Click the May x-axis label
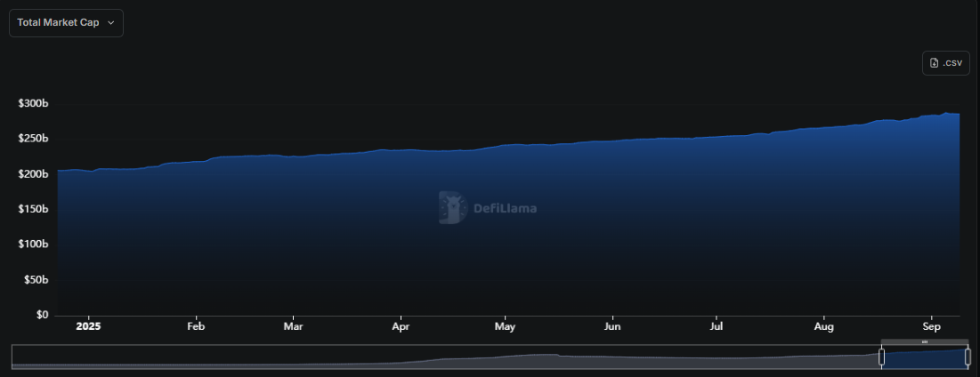This screenshot has height=377, width=980. point(505,326)
